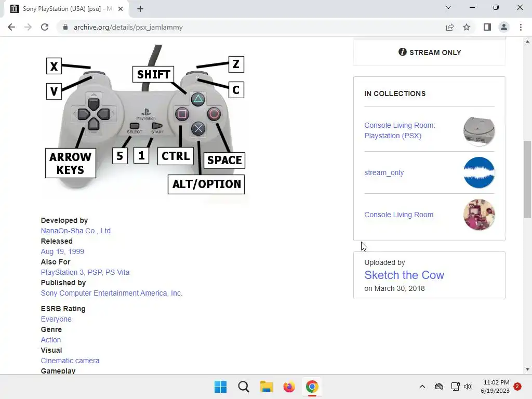Image resolution: width=532 pixels, height=399 pixels.
Task: Click the Console Living Room photo thumbnail
Action: click(x=479, y=215)
